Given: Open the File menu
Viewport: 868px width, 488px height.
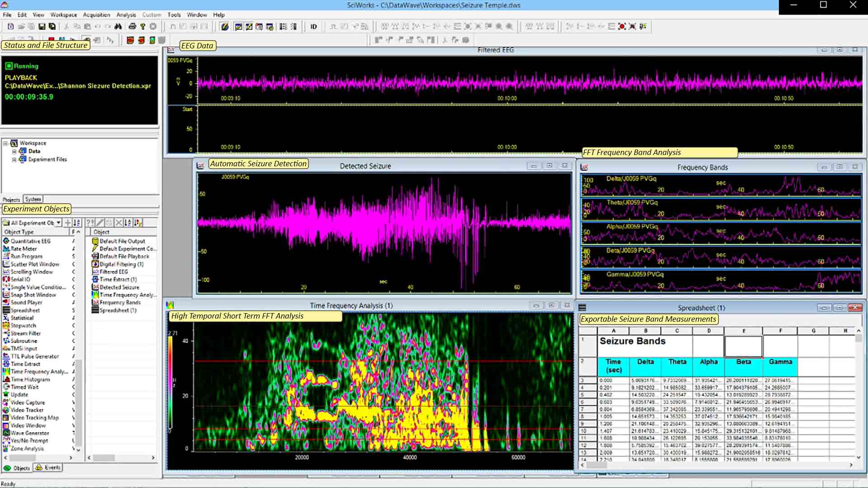Looking at the screenshot, I should coord(7,15).
